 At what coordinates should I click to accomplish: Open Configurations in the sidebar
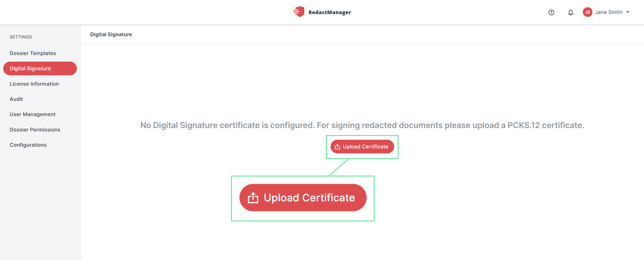point(28,145)
